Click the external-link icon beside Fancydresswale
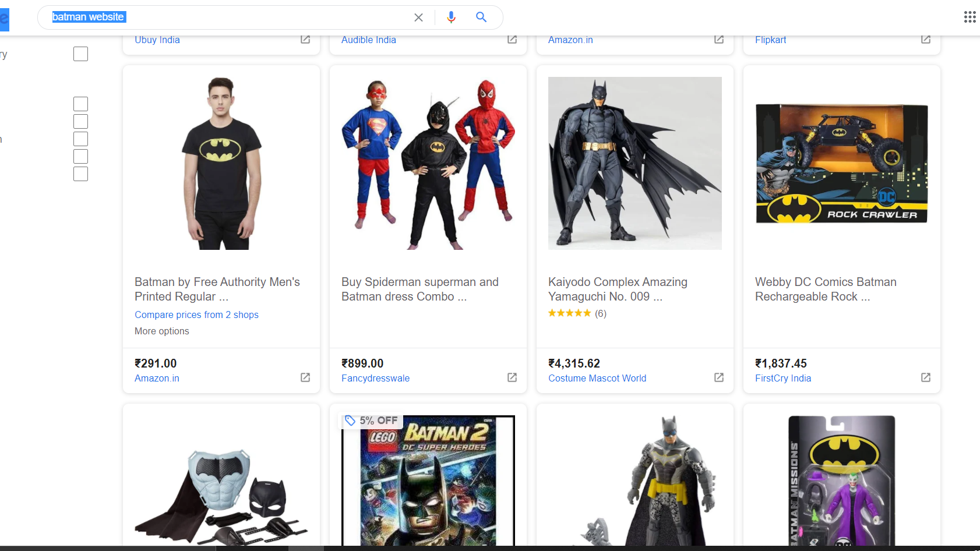 coord(512,377)
